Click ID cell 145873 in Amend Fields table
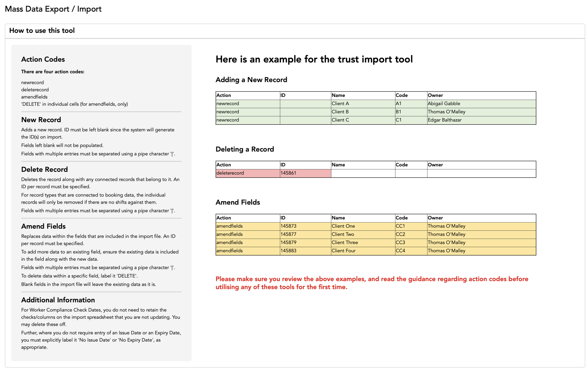This screenshot has height=372, width=588. point(288,226)
